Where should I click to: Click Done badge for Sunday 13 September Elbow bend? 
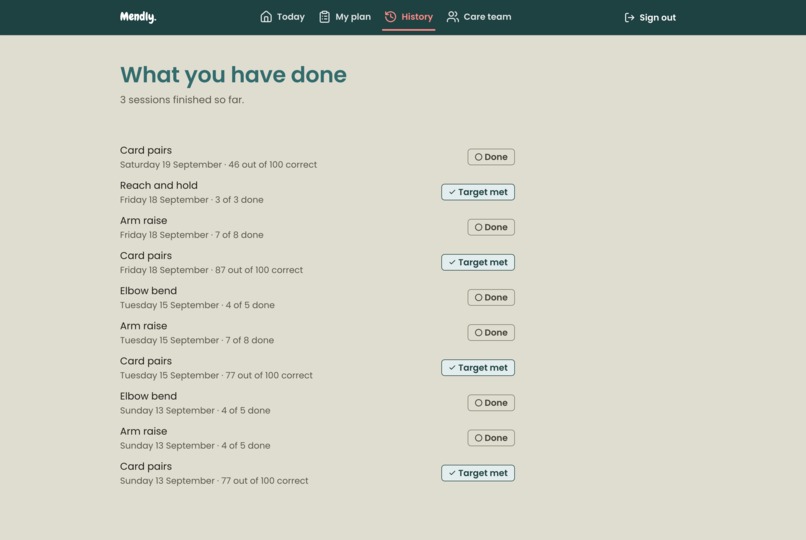coord(491,403)
